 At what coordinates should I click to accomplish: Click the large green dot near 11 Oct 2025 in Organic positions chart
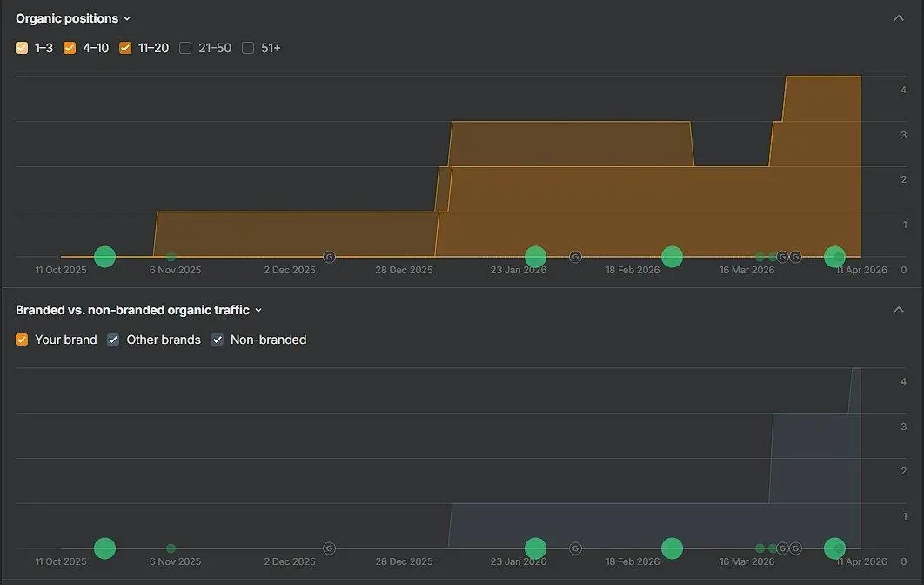pos(105,257)
